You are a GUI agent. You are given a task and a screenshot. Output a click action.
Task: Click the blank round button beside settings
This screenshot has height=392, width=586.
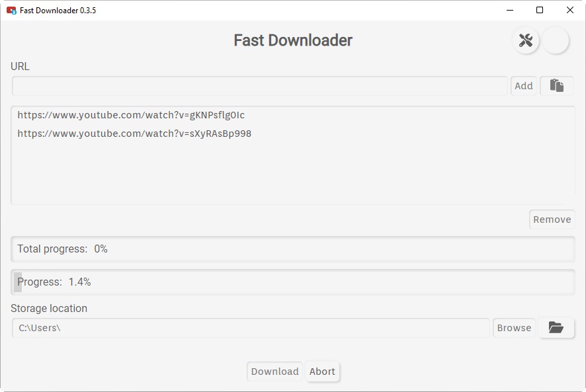tap(556, 40)
